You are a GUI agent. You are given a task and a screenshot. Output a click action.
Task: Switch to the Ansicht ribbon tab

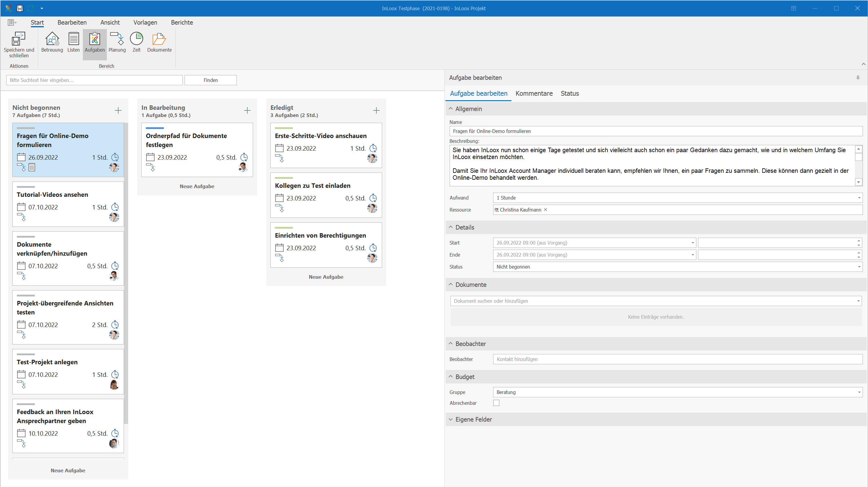110,23
